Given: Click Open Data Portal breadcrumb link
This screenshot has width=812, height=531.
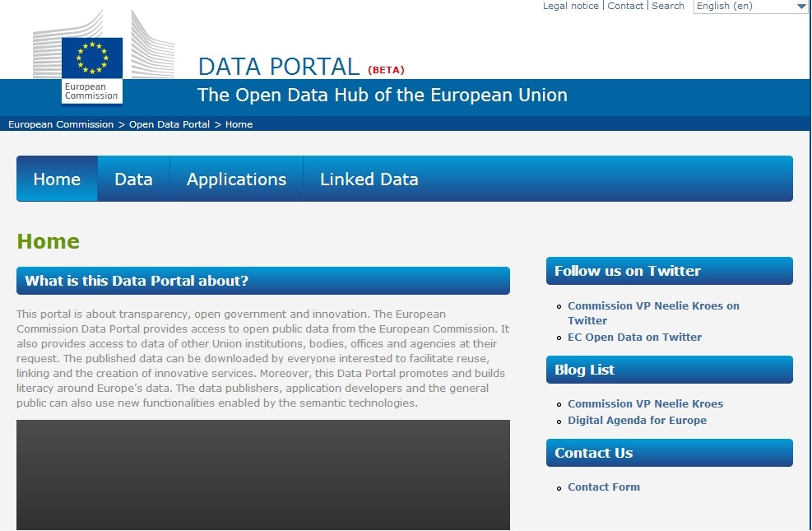Looking at the screenshot, I should (169, 124).
